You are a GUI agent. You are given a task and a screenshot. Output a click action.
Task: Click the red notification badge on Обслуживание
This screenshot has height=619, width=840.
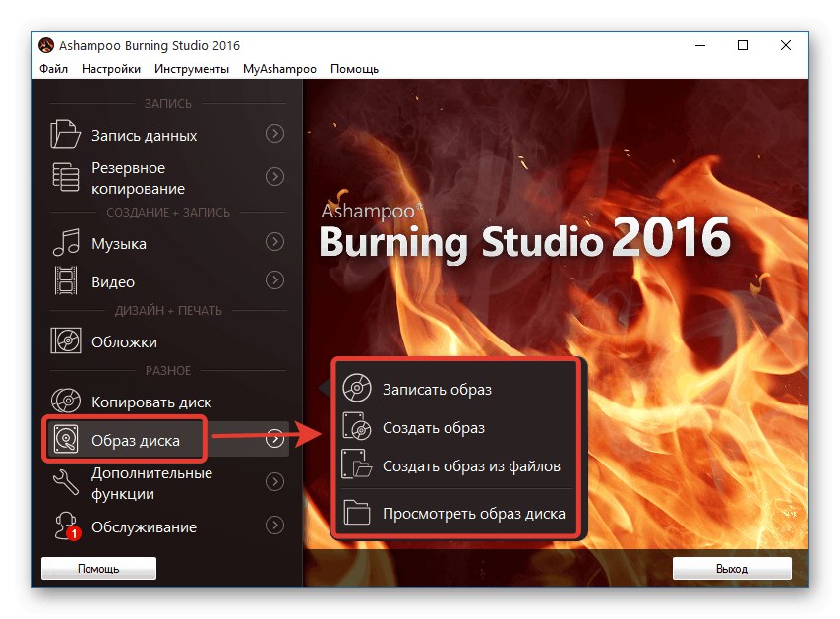(x=74, y=533)
